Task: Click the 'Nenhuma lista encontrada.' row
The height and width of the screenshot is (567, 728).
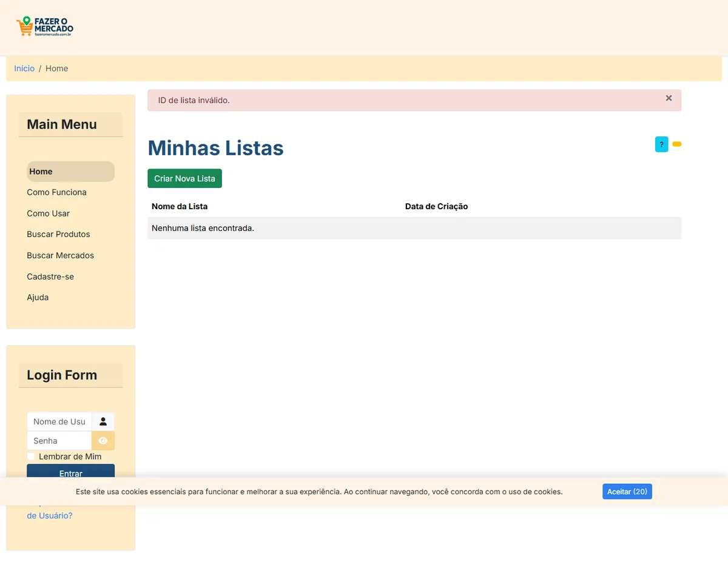Action: click(414, 229)
